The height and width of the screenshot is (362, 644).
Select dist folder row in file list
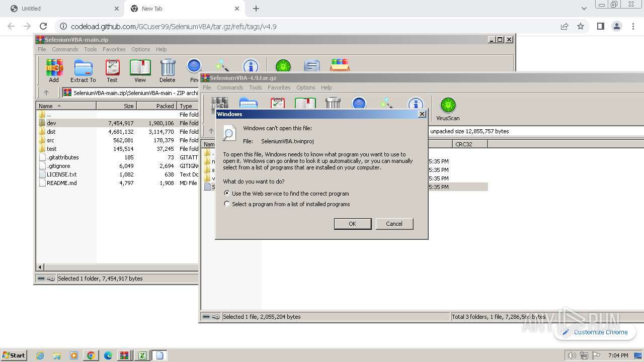coord(118,132)
